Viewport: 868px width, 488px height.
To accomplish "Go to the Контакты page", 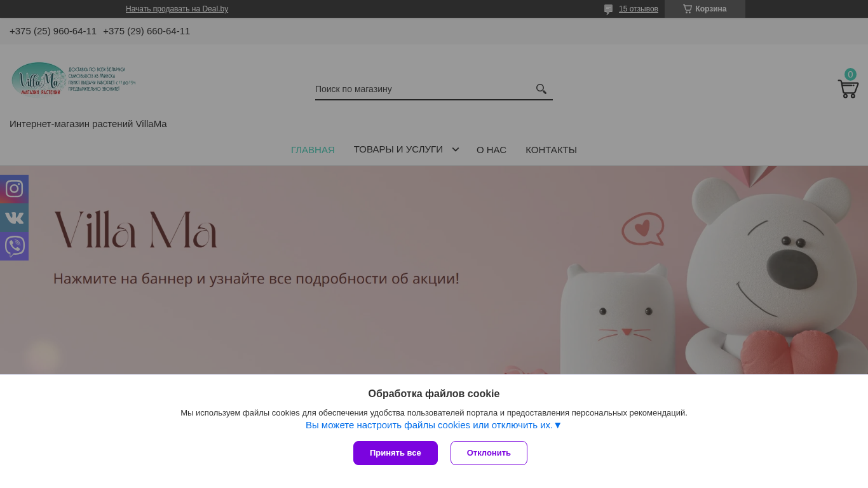I will [551, 150].
